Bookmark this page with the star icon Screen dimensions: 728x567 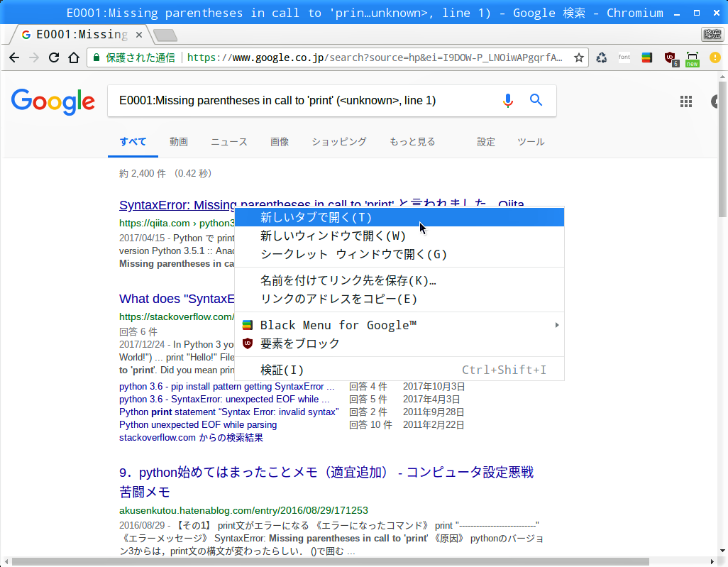click(578, 57)
